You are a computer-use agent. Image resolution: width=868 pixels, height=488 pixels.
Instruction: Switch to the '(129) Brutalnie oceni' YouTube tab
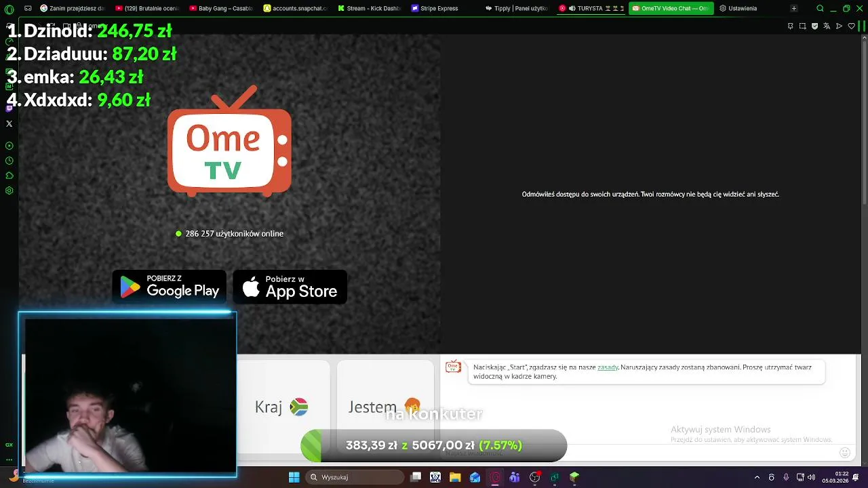(147, 9)
